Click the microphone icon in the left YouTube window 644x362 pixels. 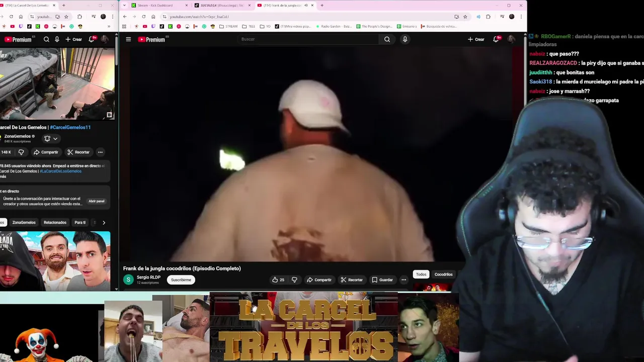[x=57, y=39]
